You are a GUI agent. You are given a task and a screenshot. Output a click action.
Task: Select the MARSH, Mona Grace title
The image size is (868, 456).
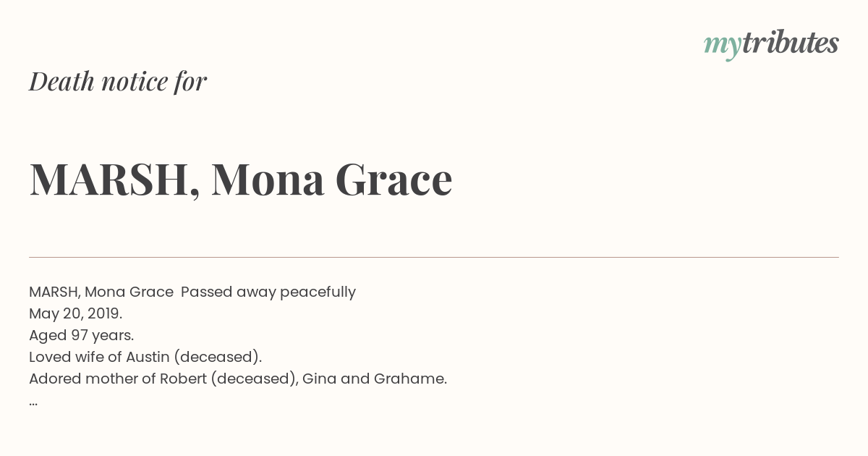[241, 179]
